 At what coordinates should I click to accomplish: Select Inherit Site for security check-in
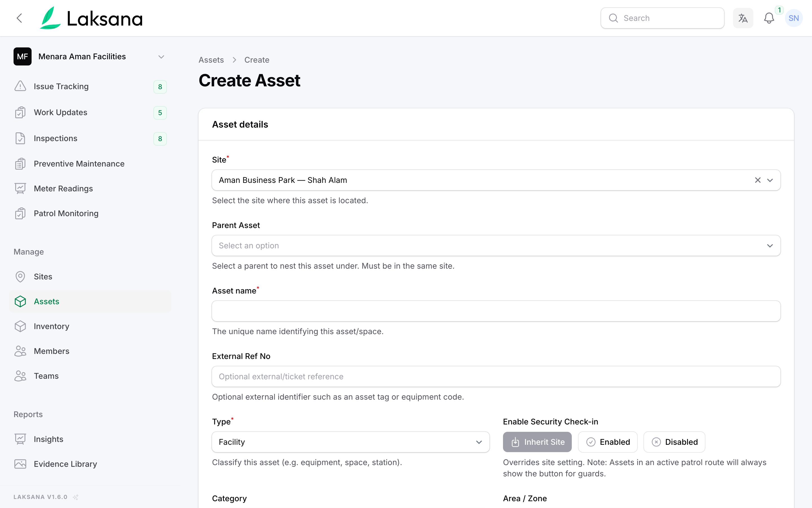click(x=537, y=442)
